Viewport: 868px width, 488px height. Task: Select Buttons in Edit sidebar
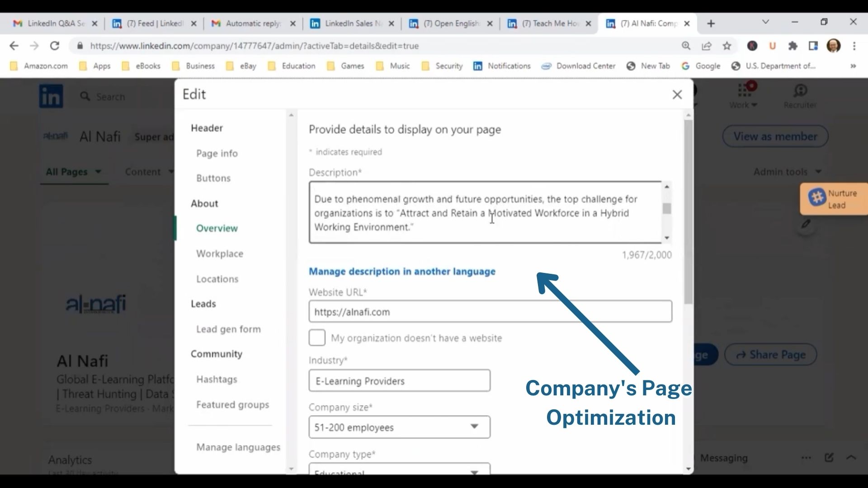pyautogui.click(x=213, y=178)
